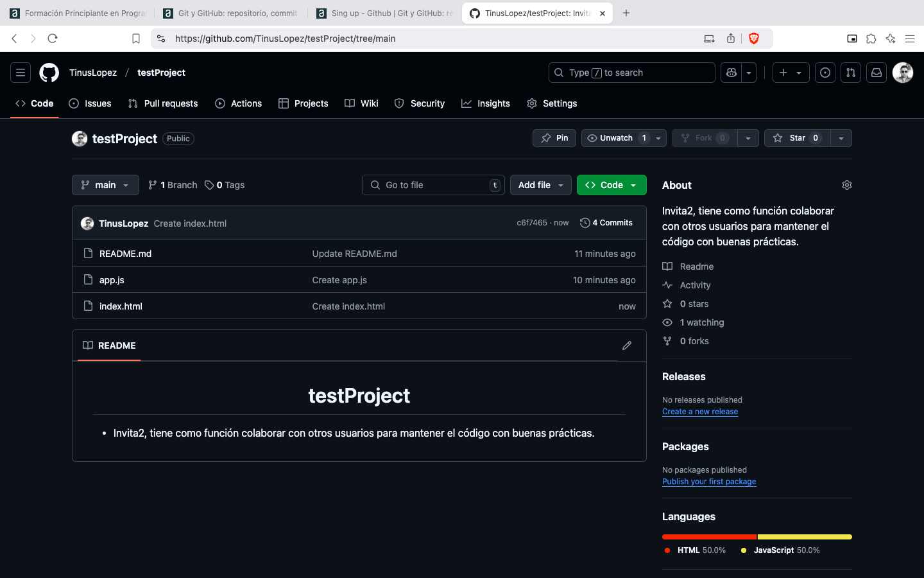Click Publish your first package link
Viewport: 924px width, 578px height.
click(x=709, y=482)
